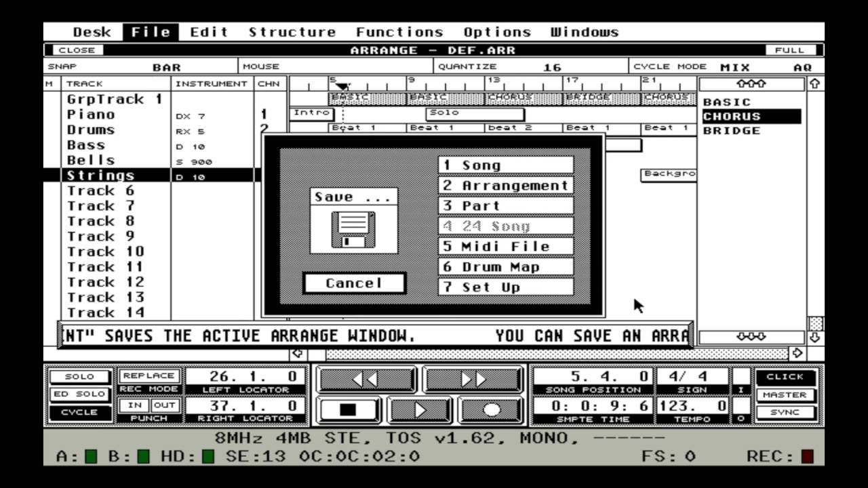This screenshot has height=488, width=868.
Task: Open the SNAP value BAR selector
Action: click(x=167, y=67)
